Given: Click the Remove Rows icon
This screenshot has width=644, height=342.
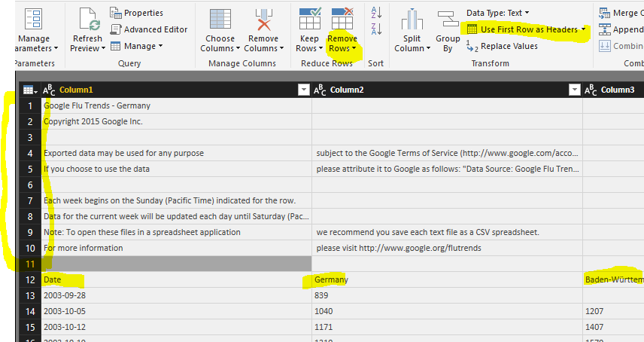Looking at the screenshot, I should tap(342, 19).
